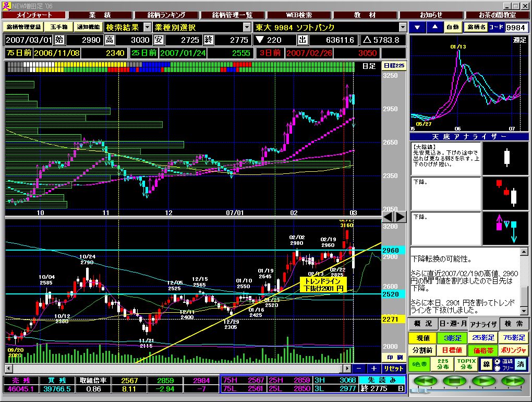Toggle the 価格帯 price band overlay
The height and width of the screenshot is (402, 532).
(x=483, y=350)
